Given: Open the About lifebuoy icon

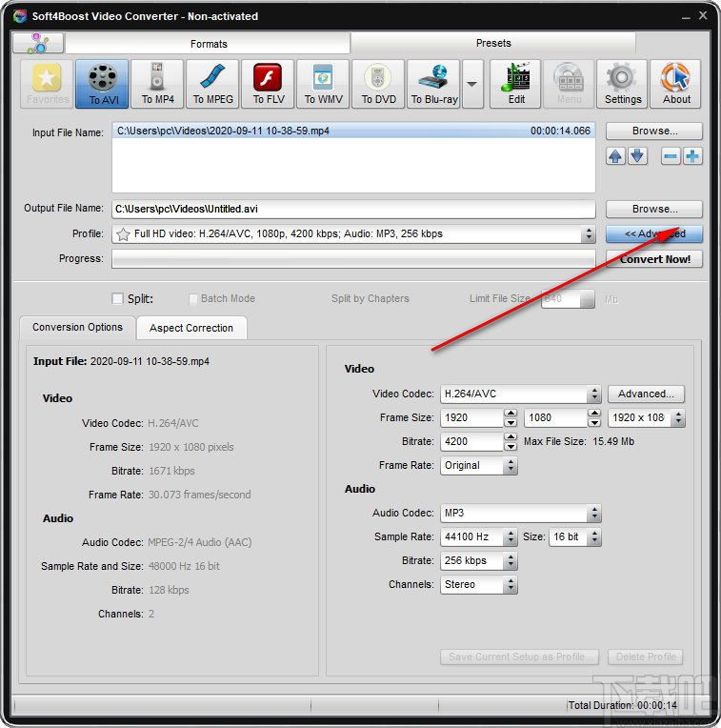Looking at the screenshot, I should 675,84.
